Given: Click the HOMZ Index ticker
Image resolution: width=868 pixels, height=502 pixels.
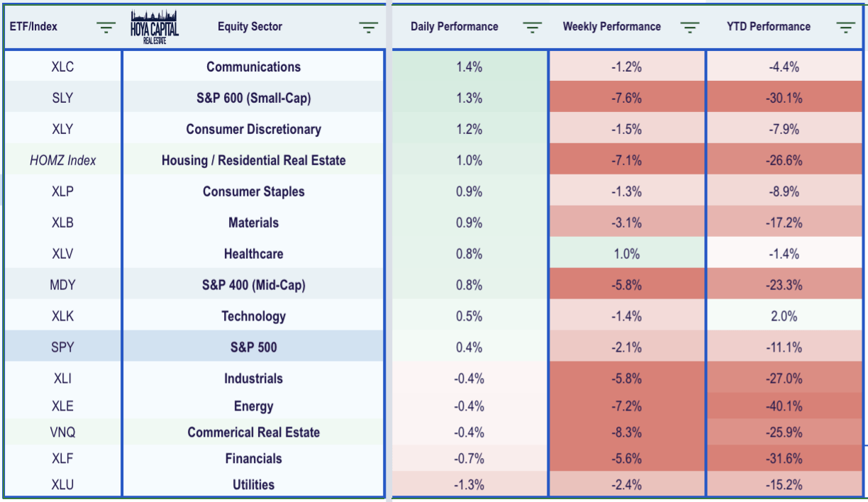Looking at the screenshot, I should pyautogui.click(x=62, y=160).
